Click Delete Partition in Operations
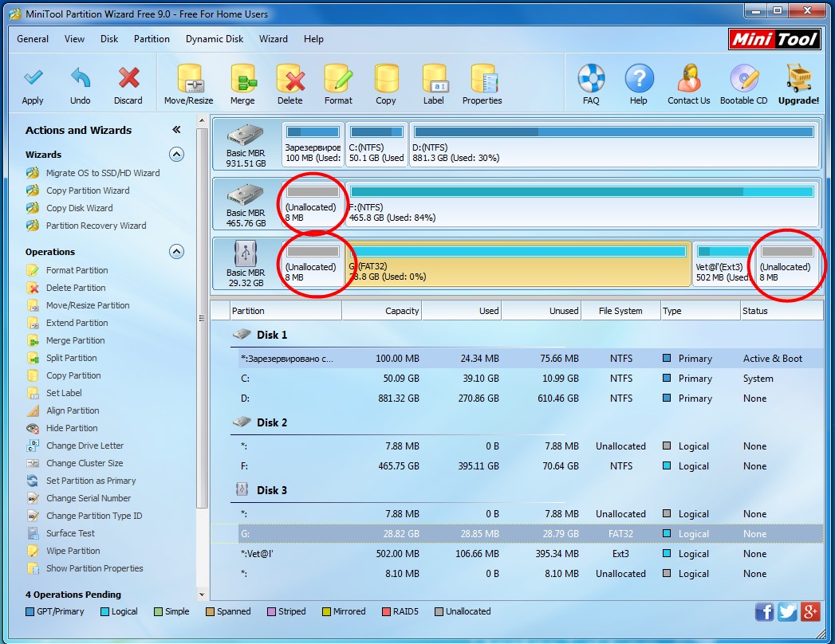The image size is (835, 644). pos(65,288)
